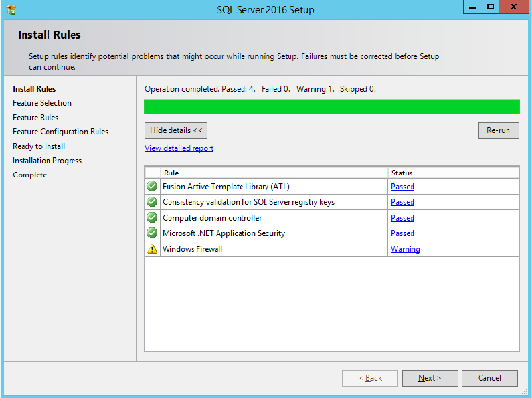
Task: Click the Cancel button
Action: coord(490,378)
